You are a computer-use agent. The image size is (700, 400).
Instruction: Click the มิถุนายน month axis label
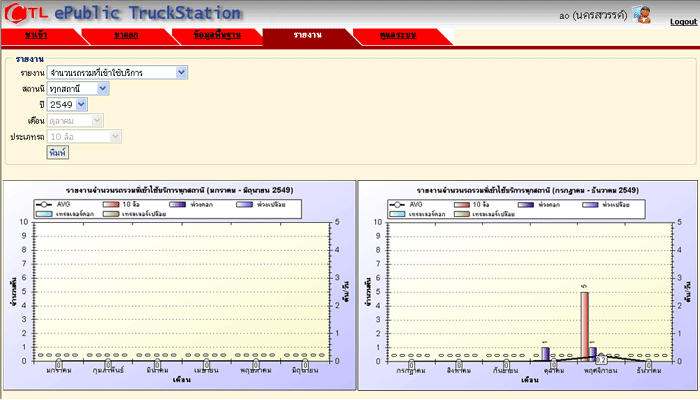pos(305,371)
